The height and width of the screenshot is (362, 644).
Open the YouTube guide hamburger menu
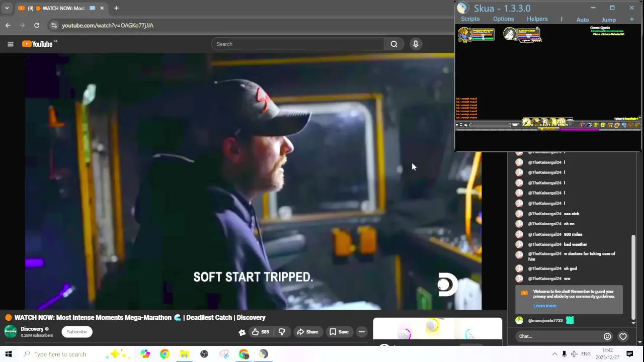point(10,44)
